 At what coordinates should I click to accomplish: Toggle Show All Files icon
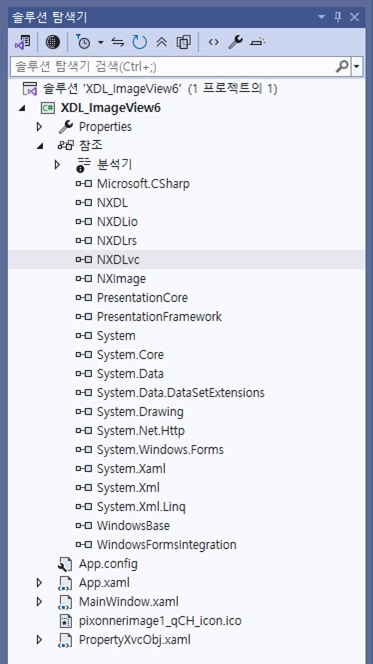[x=184, y=42]
